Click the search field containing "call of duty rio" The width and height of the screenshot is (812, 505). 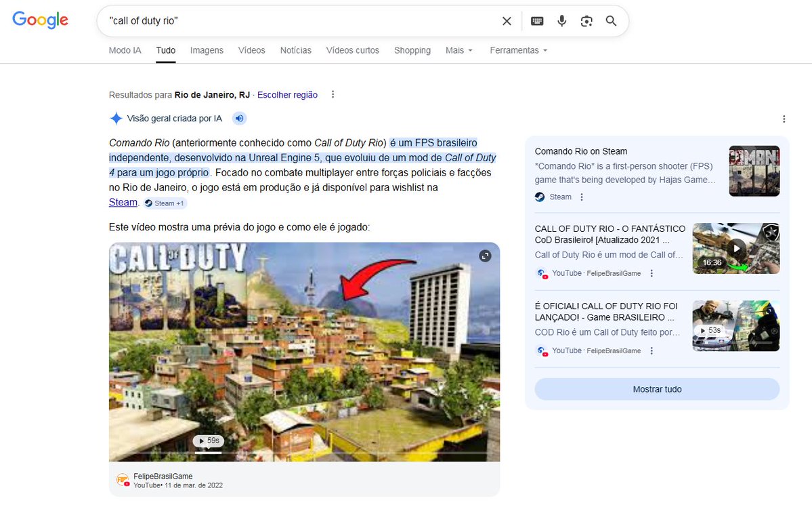(301, 21)
